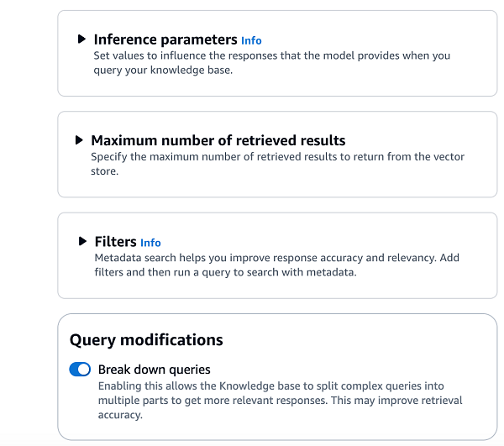Expand the Filters disclosure triangle
504x446 pixels.
(x=82, y=241)
